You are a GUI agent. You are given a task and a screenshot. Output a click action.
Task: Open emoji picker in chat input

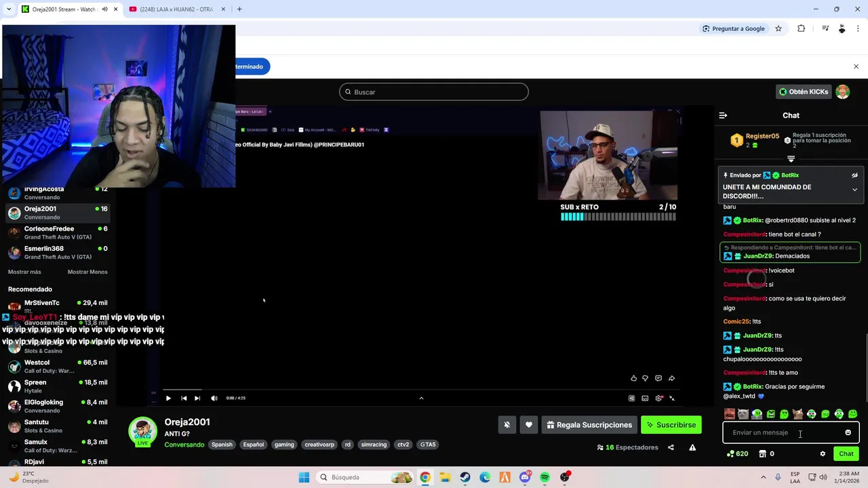[x=848, y=432]
